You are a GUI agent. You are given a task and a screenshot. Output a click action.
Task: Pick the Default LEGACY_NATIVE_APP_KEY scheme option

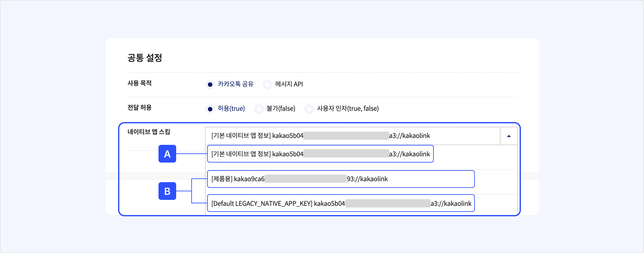(340, 203)
